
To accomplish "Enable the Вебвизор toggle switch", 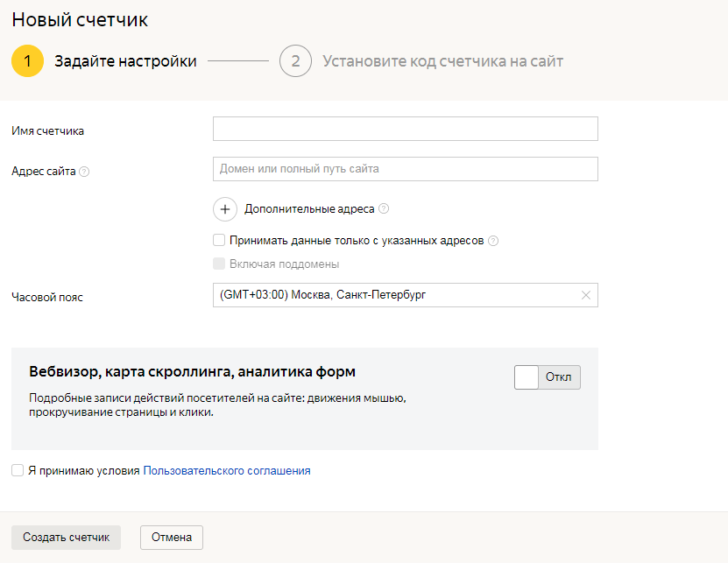I will point(547,377).
